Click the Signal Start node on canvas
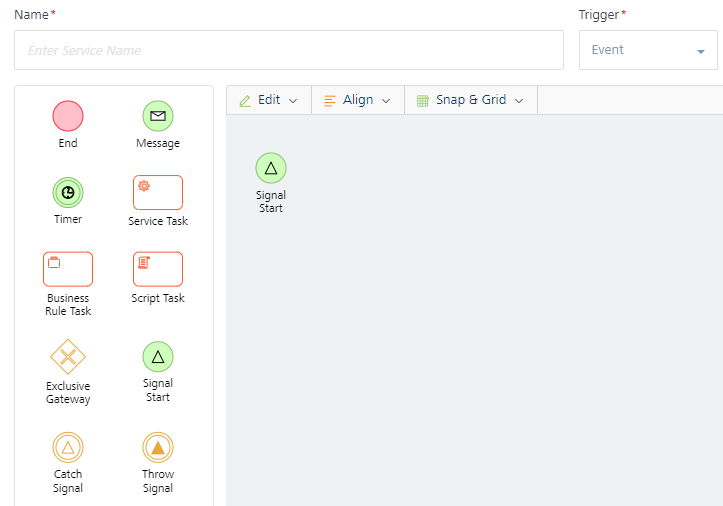The image size is (723, 506). click(271, 168)
